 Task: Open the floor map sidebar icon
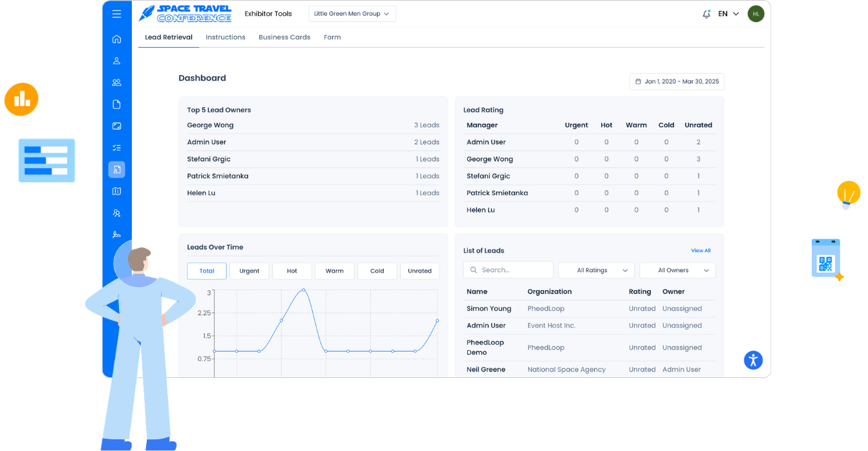coord(116,191)
